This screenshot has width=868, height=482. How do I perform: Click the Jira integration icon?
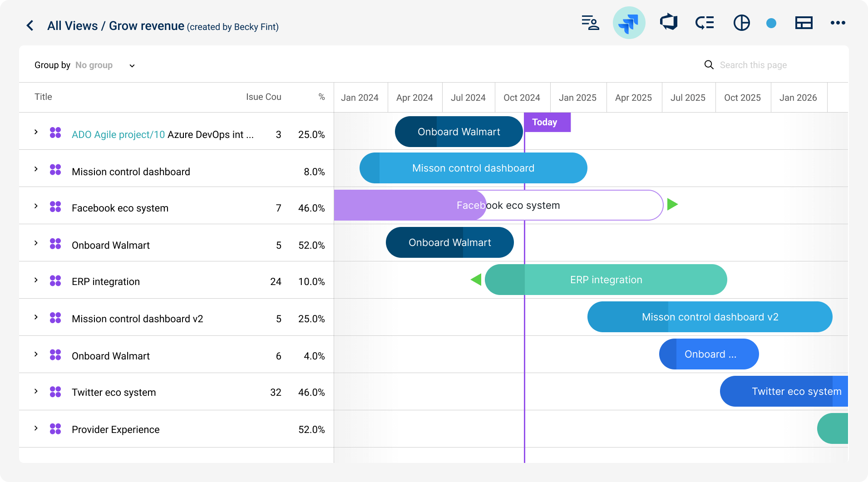(x=629, y=23)
